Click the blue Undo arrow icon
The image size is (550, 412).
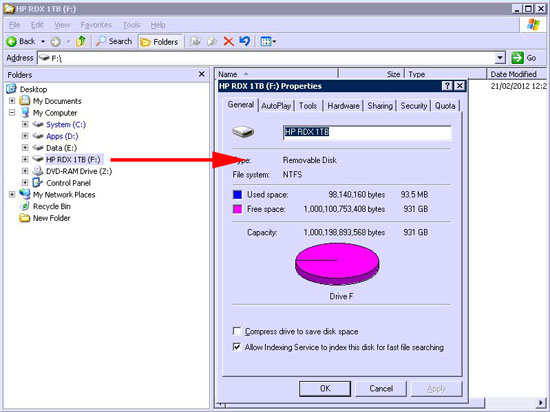pos(245,41)
